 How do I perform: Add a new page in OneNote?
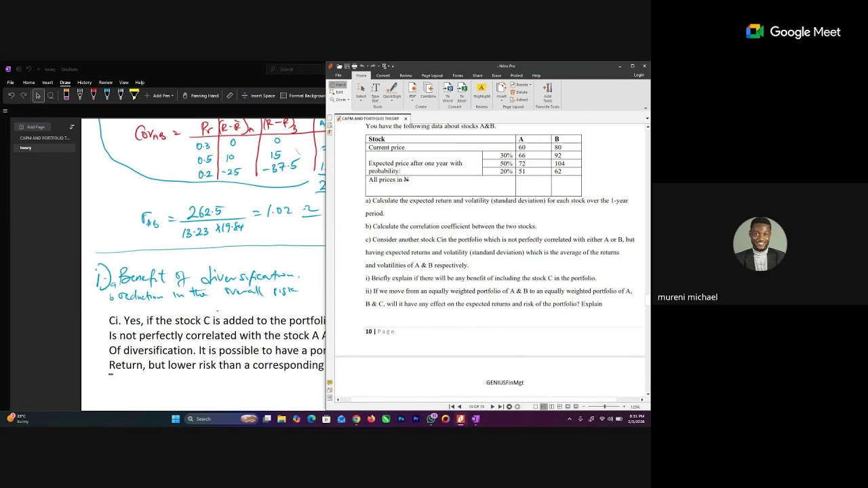[x=32, y=127]
